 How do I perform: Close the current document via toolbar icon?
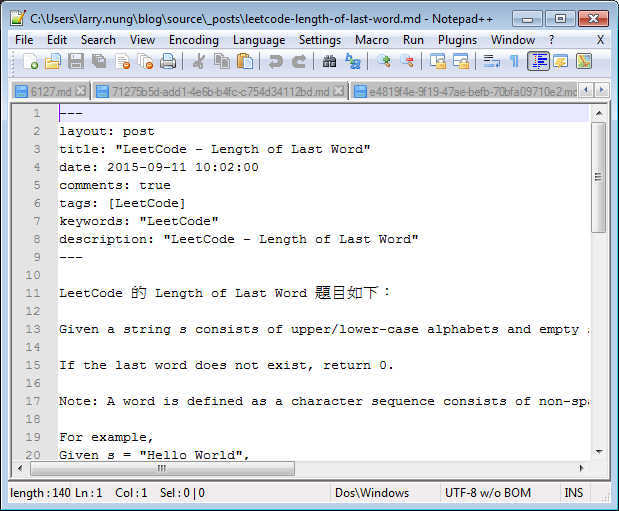[122, 62]
